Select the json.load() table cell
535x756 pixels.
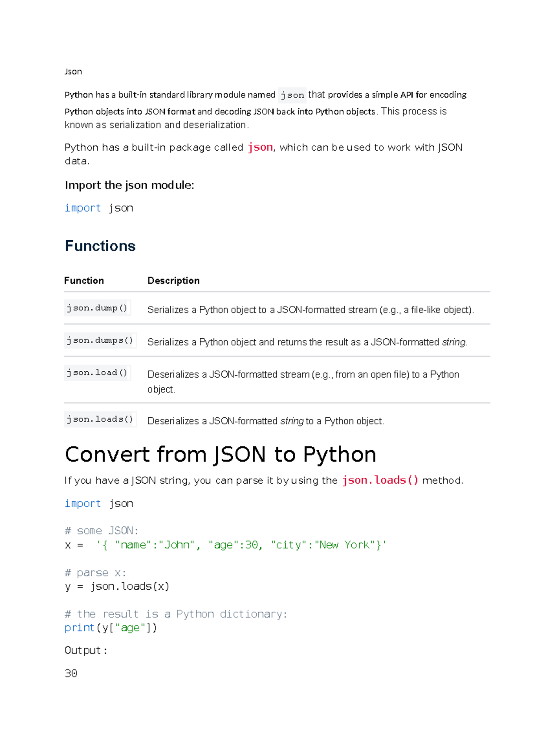[x=97, y=373]
